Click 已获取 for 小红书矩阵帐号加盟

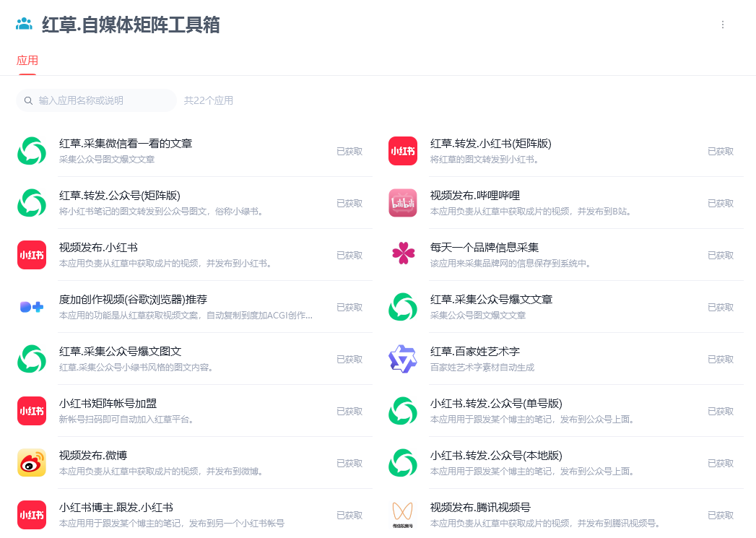(349, 412)
